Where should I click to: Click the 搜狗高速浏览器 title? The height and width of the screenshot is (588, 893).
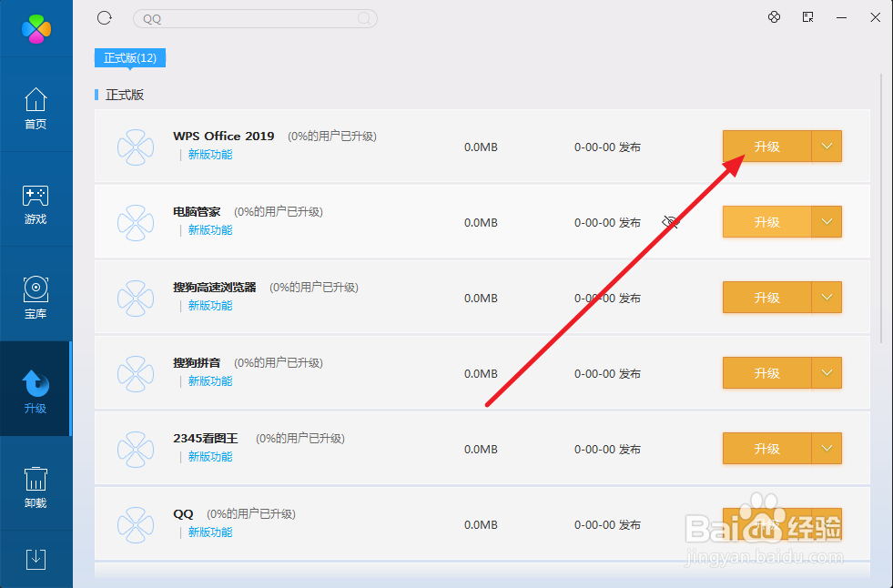tap(215, 288)
